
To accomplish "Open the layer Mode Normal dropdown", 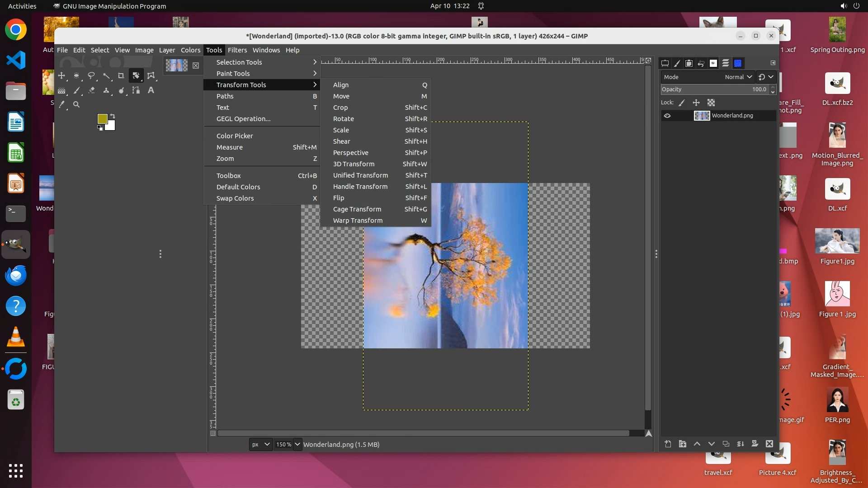I will 738,77.
